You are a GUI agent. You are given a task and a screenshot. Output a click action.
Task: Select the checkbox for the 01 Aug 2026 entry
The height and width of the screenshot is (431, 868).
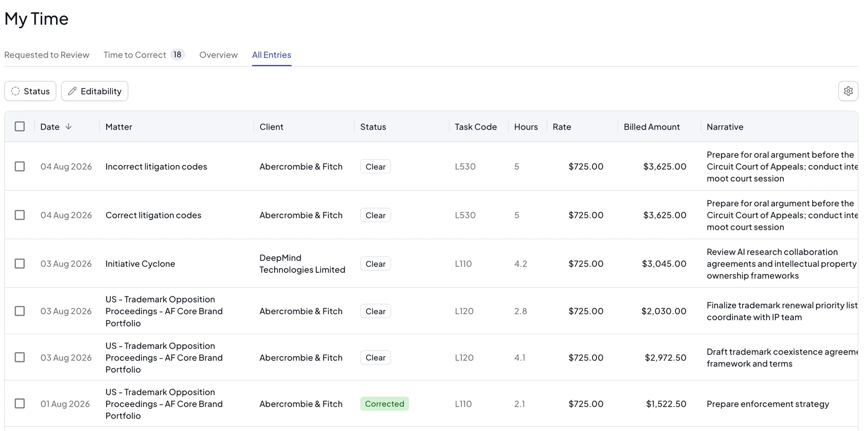pos(20,404)
